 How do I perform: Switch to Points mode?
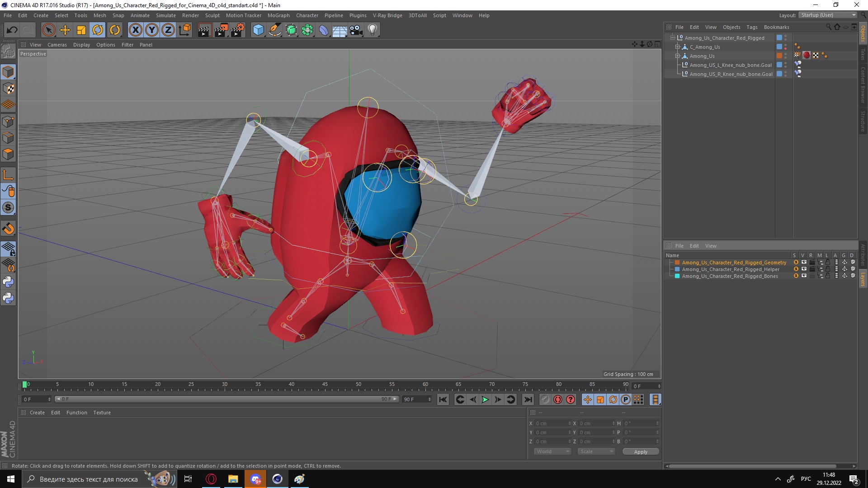pyautogui.click(x=8, y=121)
